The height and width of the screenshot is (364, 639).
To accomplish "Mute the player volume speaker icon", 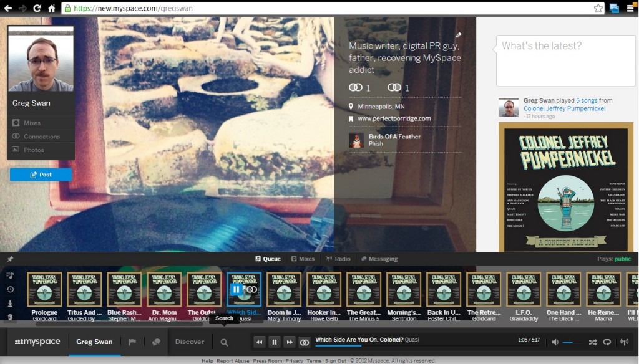I will pyautogui.click(x=555, y=342).
